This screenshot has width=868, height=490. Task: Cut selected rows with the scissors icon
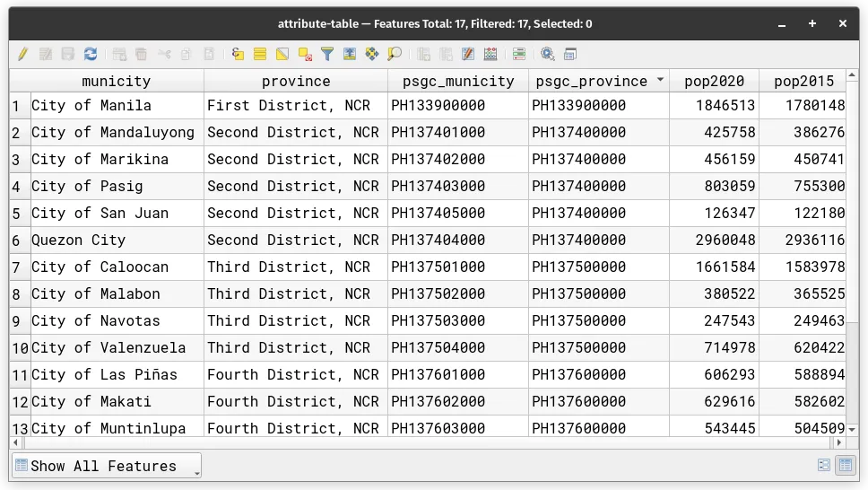coord(164,54)
